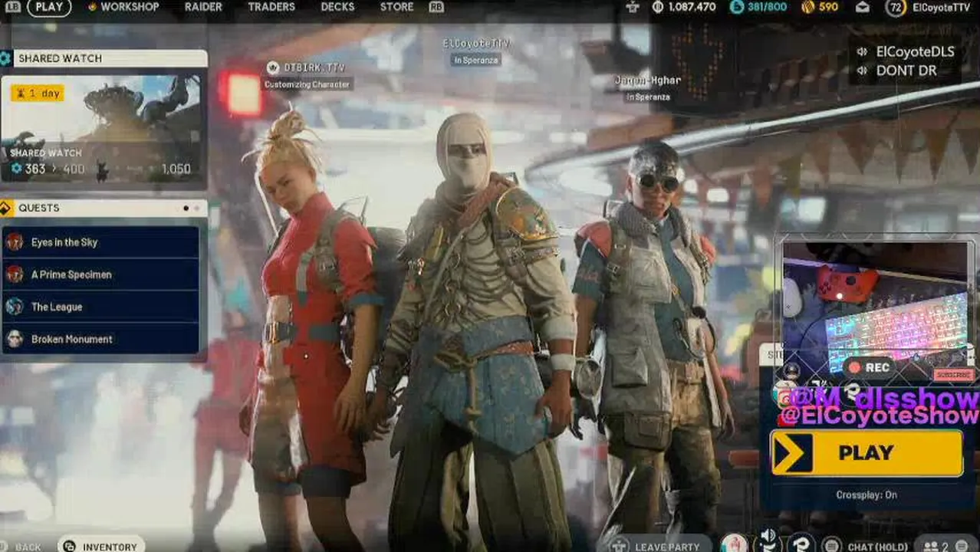Click the gold raider token icon beside 590

coord(807,7)
